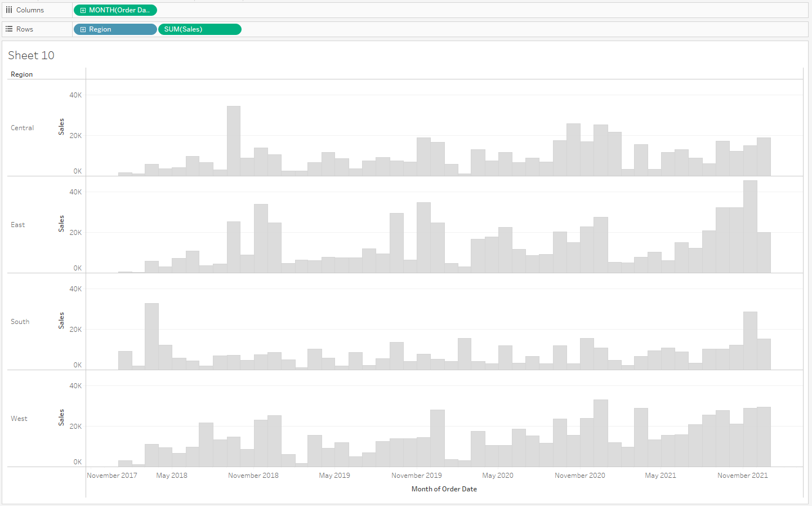Select the tallest bar in the South row
812x506 pixels.
[151, 336]
